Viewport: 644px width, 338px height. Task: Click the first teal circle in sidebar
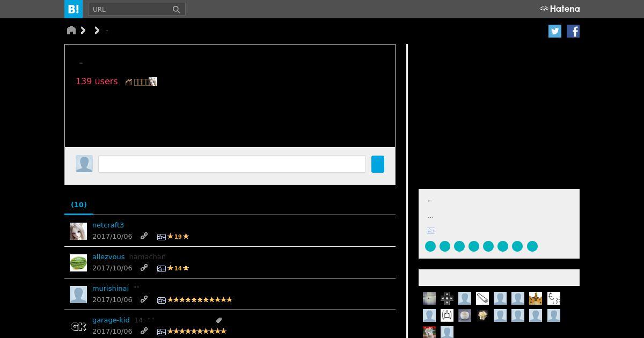[x=430, y=246]
